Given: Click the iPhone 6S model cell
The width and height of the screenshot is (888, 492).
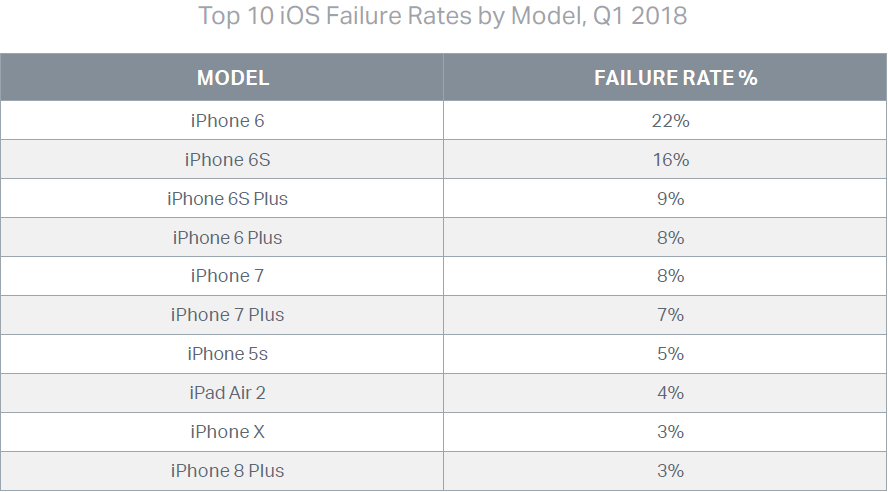Looking at the screenshot, I should point(221,160).
